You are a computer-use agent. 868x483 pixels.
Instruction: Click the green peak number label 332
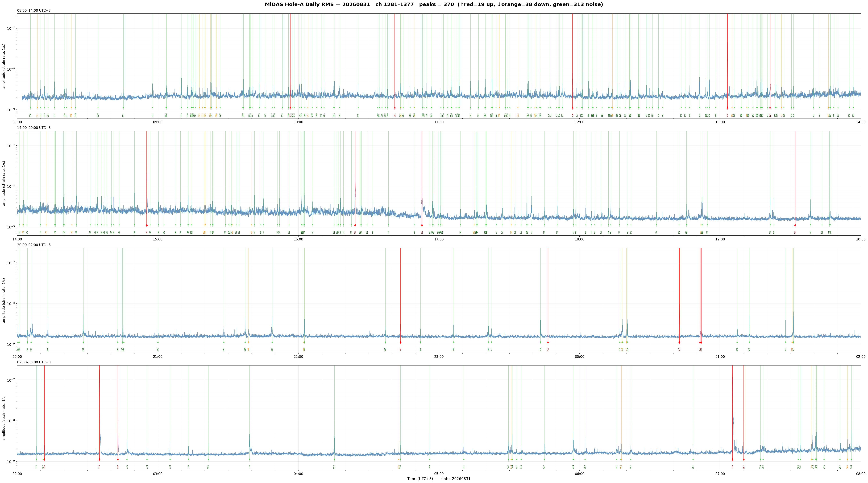tap(147, 467)
